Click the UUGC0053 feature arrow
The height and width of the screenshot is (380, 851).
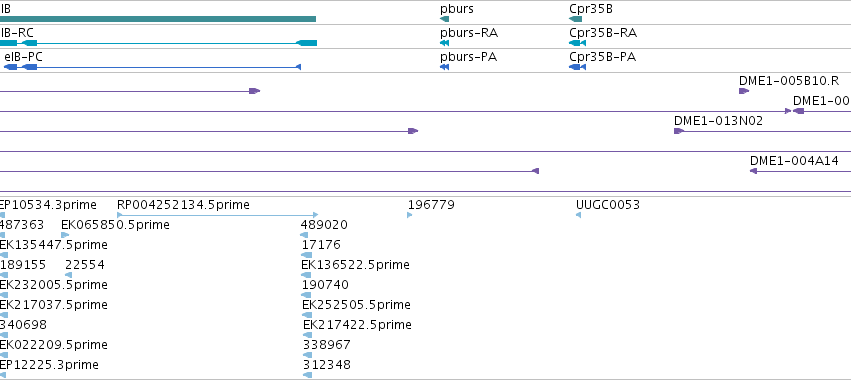point(579,215)
